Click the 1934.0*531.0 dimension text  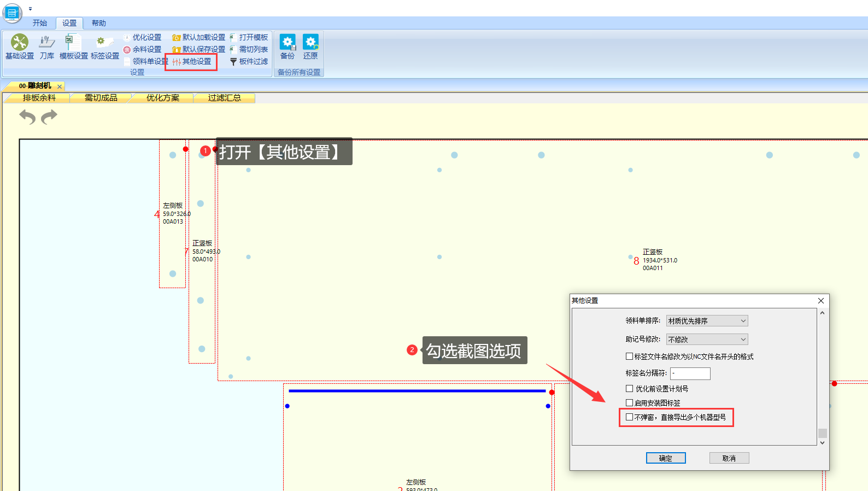click(660, 260)
